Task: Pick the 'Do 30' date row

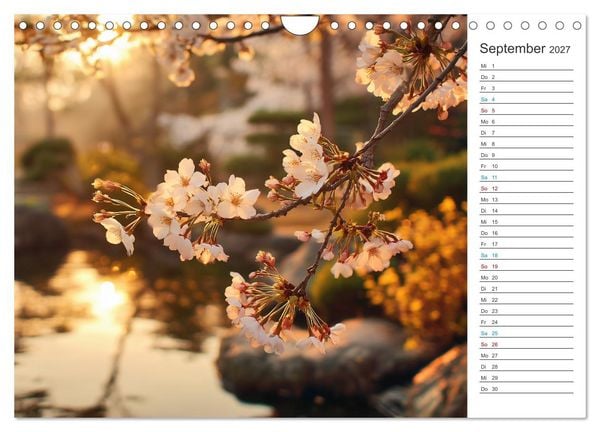Action: [x=527, y=389]
